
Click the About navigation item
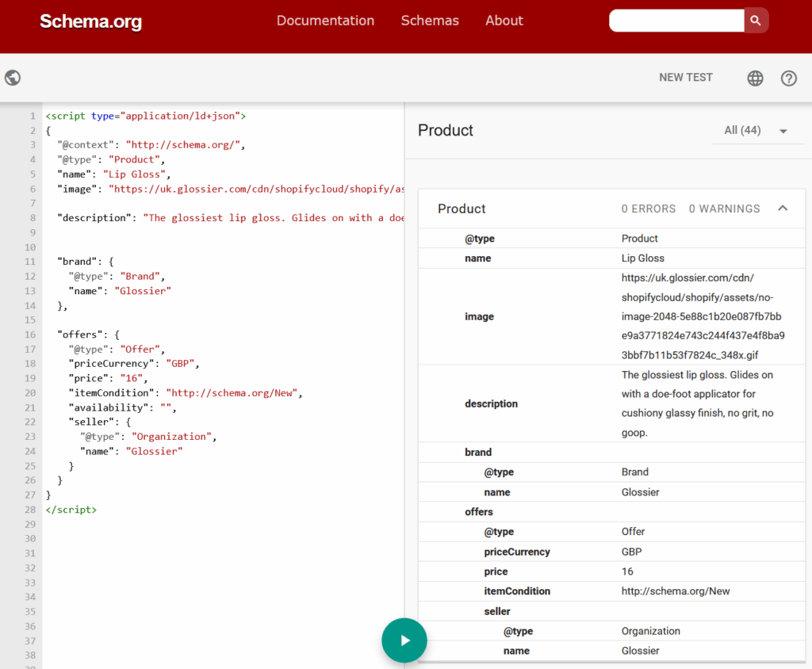coord(504,21)
